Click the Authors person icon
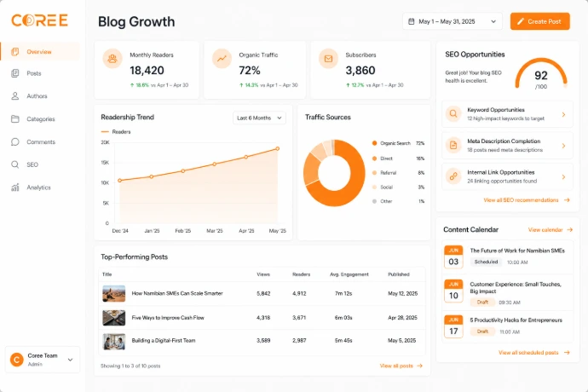Screen dimensions: 588x392 (x=15, y=96)
